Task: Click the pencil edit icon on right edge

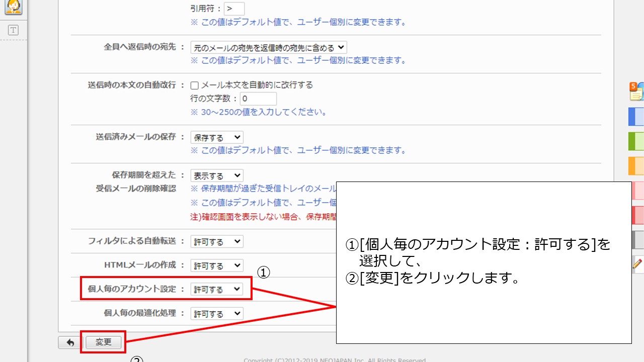Action: tap(638, 263)
